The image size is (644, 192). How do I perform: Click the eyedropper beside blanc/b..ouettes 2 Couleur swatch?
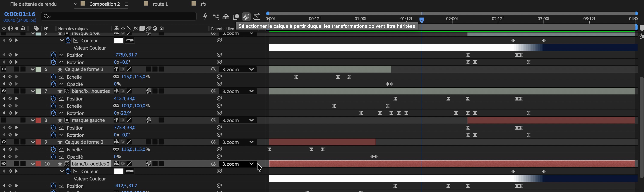tap(129, 171)
